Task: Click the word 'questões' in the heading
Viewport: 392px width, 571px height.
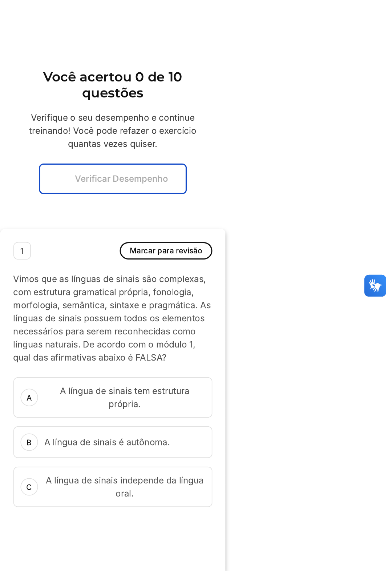Action: tap(113, 93)
